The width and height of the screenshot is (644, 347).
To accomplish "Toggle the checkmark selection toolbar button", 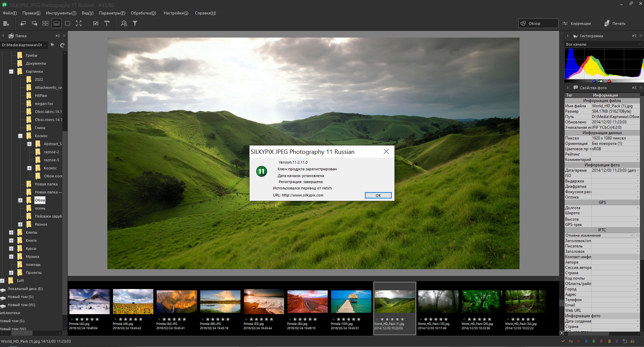I will [96, 23].
